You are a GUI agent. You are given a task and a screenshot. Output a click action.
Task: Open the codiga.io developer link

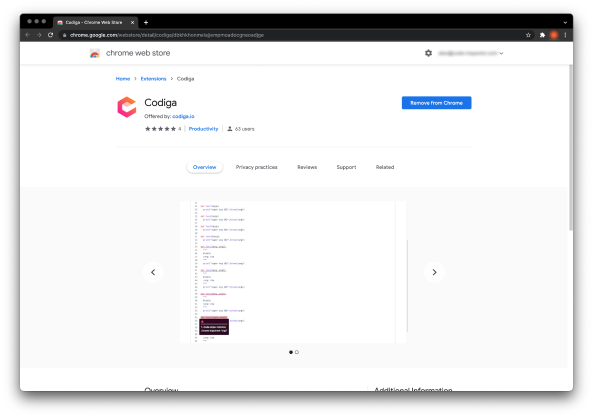[183, 116]
